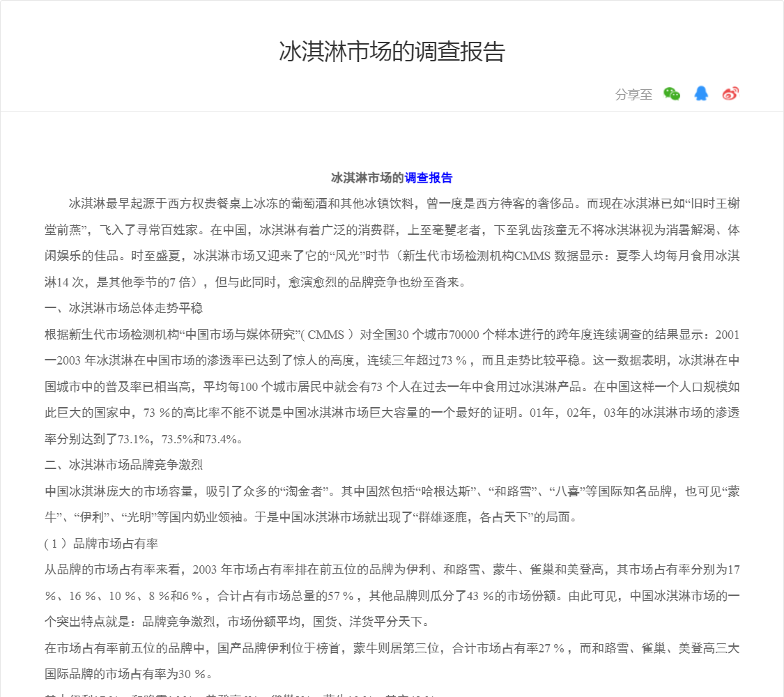
Task: Share the article to Weibo
Action: (730, 93)
